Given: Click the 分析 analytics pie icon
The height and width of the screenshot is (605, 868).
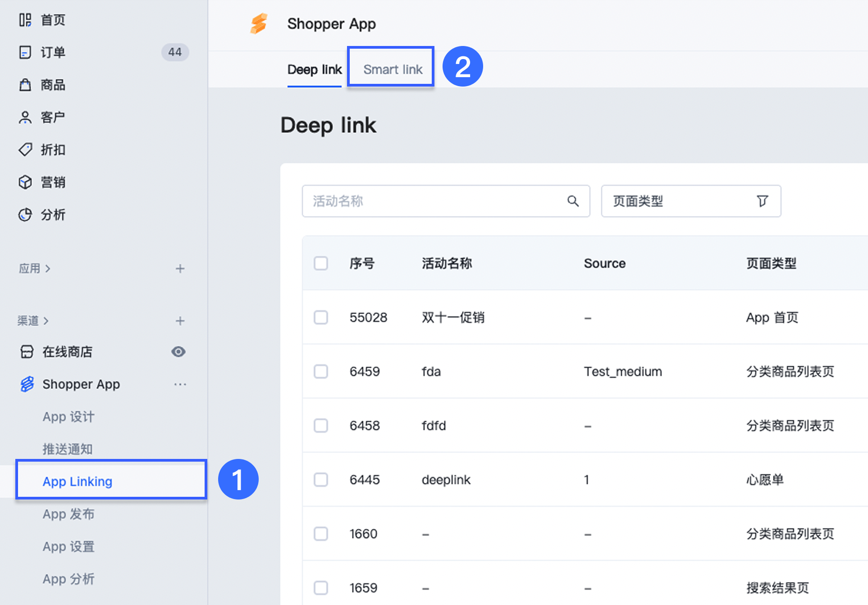Looking at the screenshot, I should [25, 215].
